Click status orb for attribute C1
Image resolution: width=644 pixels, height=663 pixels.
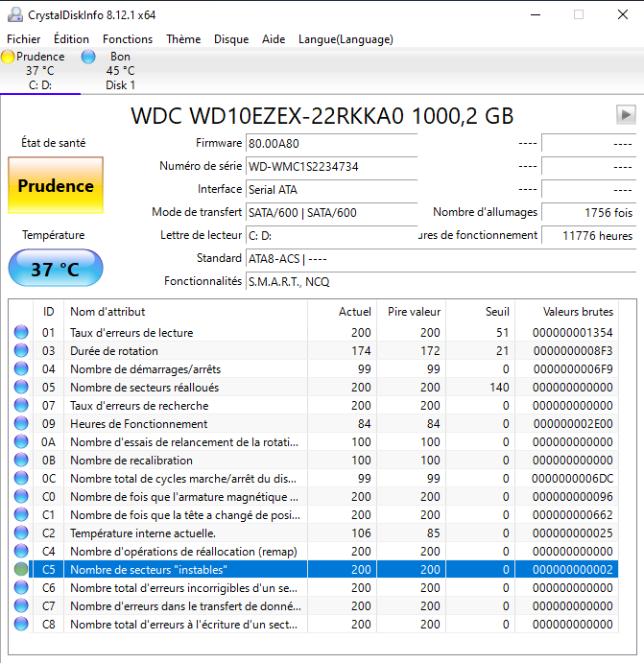(21, 514)
